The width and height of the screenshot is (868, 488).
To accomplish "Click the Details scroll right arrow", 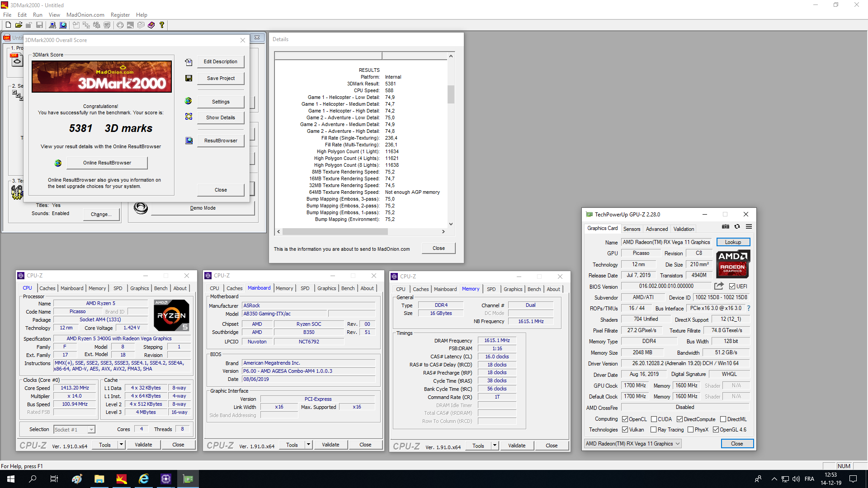I will click(x=443, y=231).
